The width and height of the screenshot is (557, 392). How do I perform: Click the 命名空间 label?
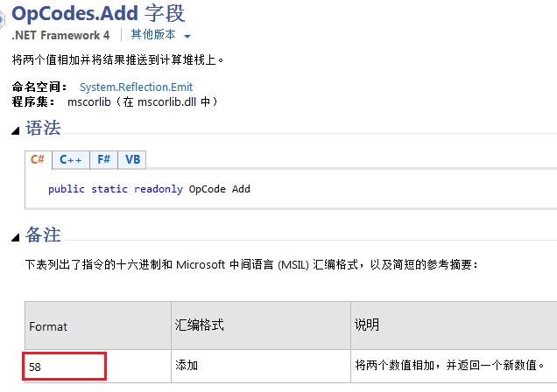[x=39, y=87]
